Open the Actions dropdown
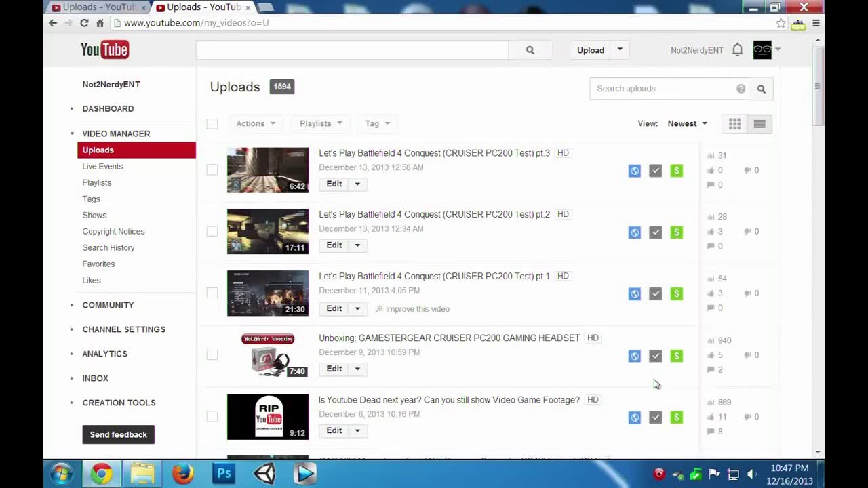The width and height of the screenshot is (868, 488). click(x=256, y=124)
